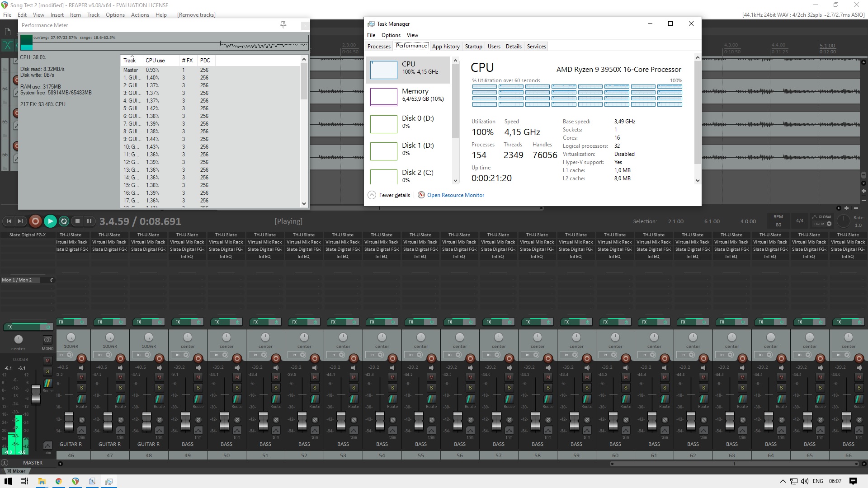
Task: Open the notification center icon
Action: click(853, 481)
